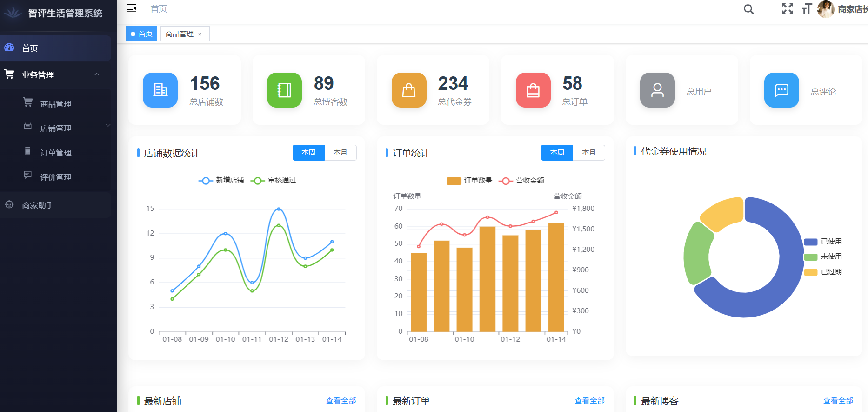Open the font size adjustment icon

[807, 9]
